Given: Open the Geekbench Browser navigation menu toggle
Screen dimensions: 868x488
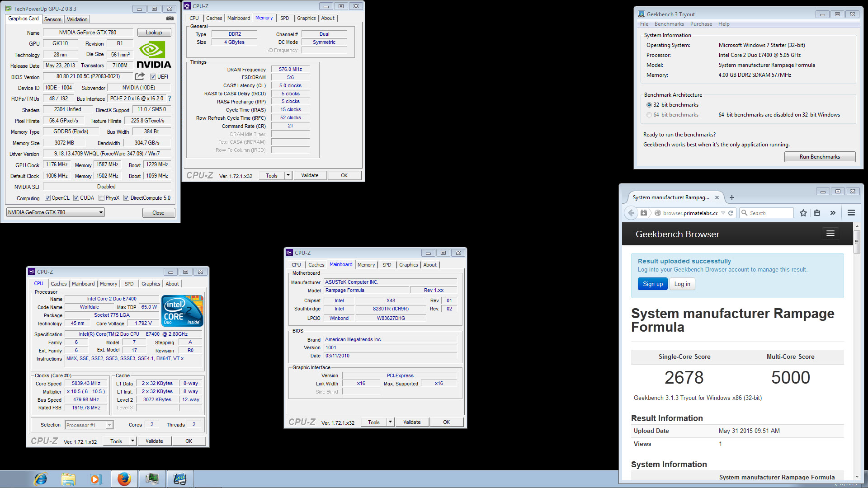Looking at the screenshot, I should click(x=830, y=234).
